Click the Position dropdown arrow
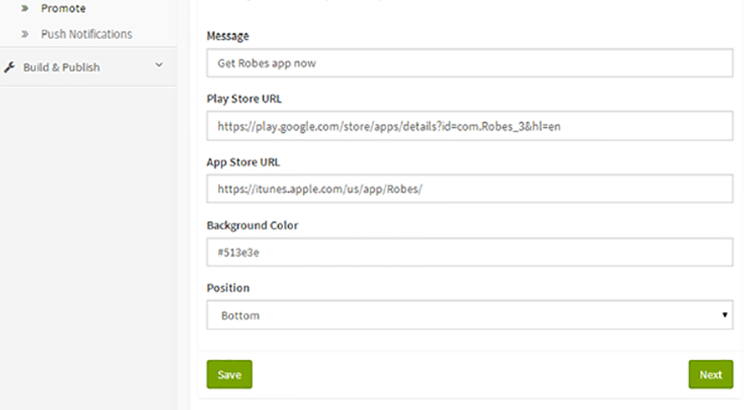 (724, 315)
